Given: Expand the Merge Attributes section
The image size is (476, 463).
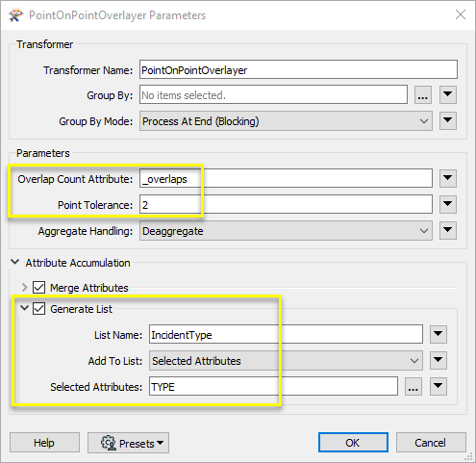Looking at the screenshot, I should click(24, 287).
